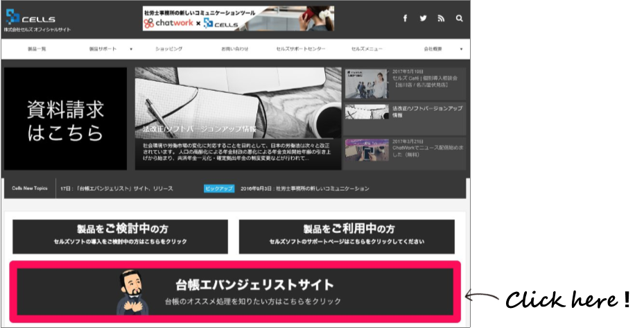644x328 pixels.
Task: Open the Facebook icon in the header
Action: 405,18
